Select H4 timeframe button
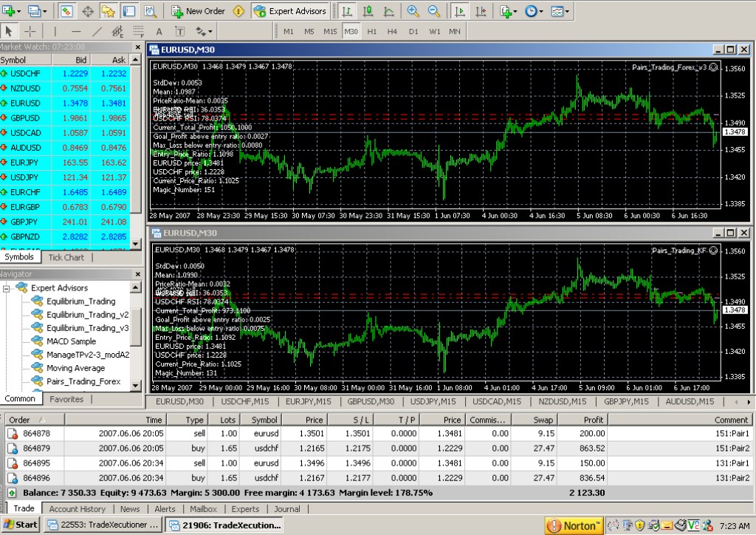Viewport: 756px width, 535px height. (392, 31)
